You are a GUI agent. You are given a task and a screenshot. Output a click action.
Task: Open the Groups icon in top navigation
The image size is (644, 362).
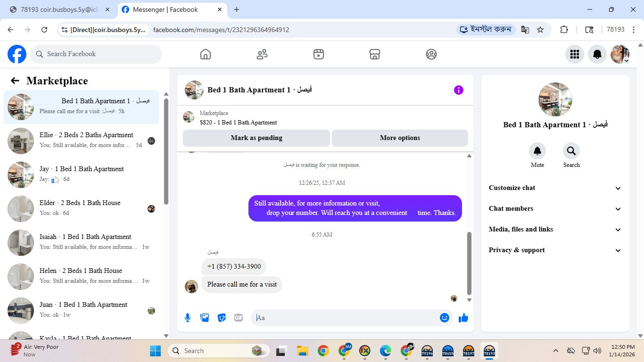click(x=431, y=54)
